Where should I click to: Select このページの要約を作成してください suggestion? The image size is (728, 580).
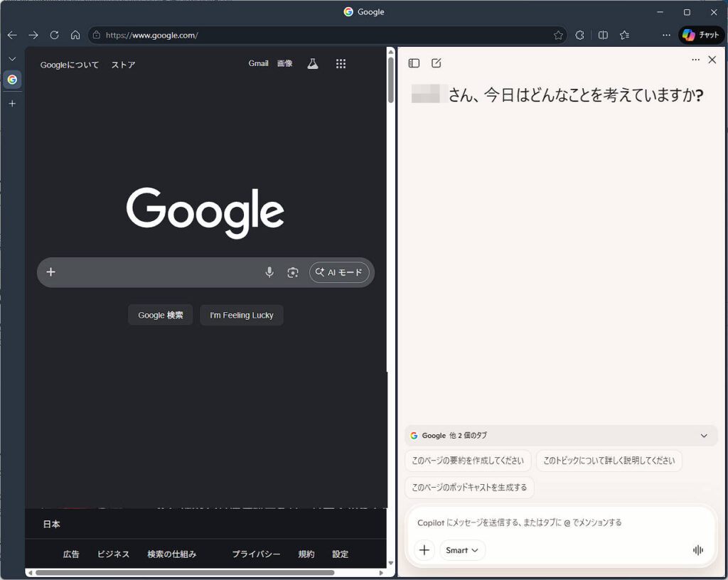tap(468, 461)
